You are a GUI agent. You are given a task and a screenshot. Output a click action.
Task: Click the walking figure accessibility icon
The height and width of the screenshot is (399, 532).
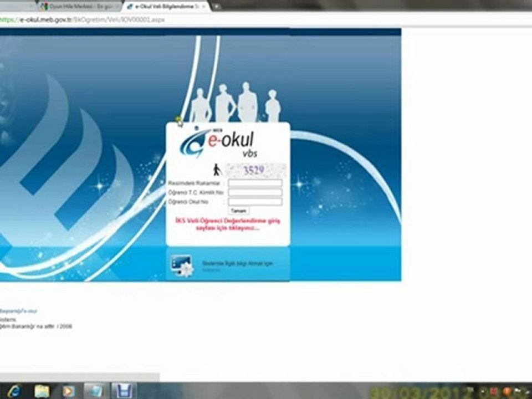coord(217,170)
